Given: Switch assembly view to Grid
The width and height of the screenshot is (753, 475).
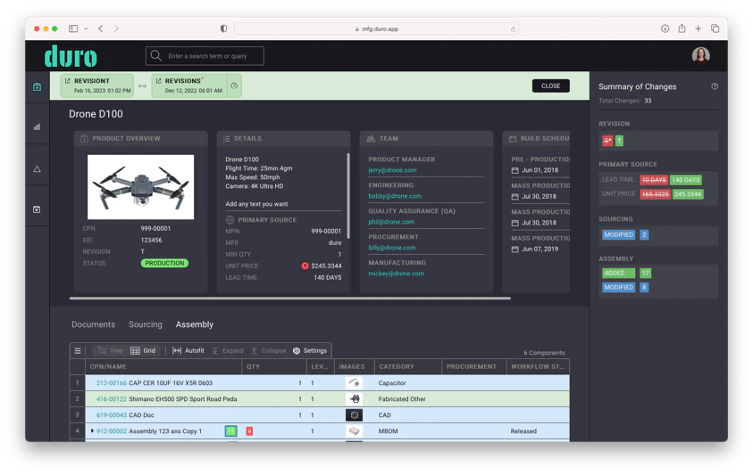Looking at the screenshot, I should [143, 351].
